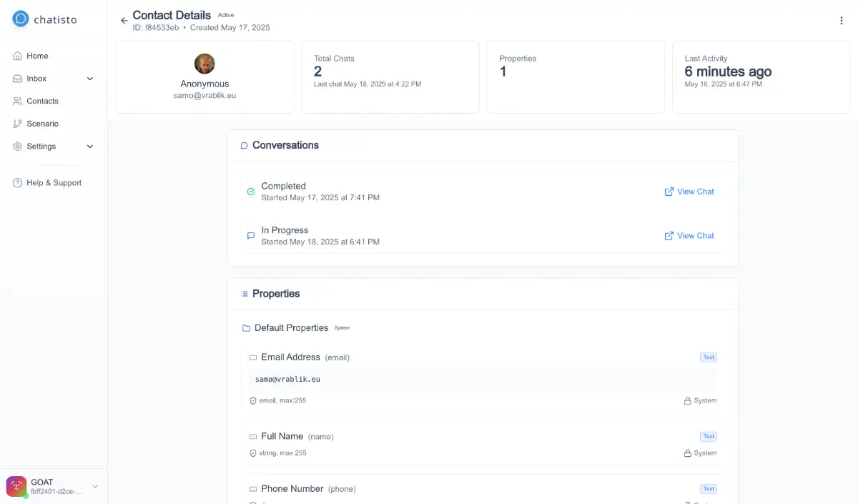
Task: Open the Help & Support page
Action: coord(54,183)
